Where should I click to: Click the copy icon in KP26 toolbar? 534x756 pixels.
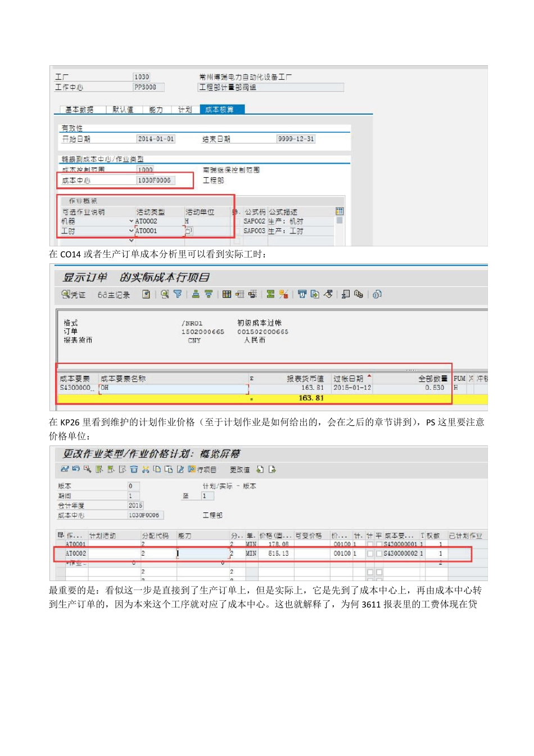tap(157, 469)
